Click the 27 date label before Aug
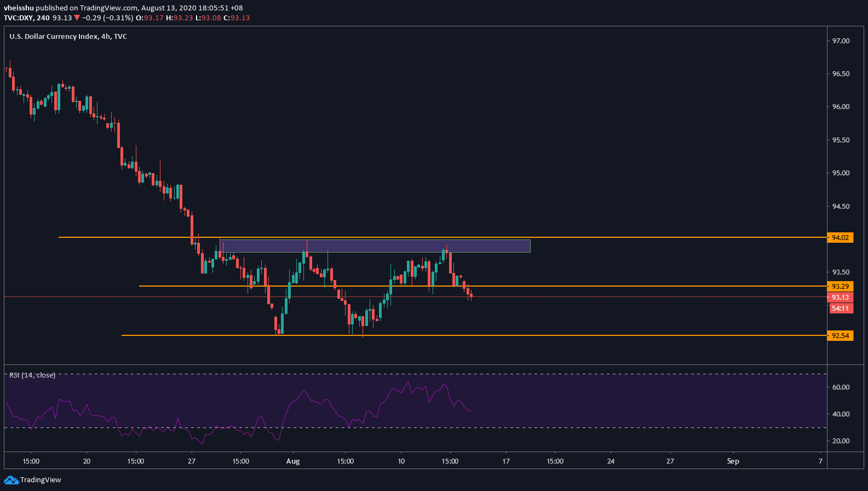Screen dimensions: 868x491 point(191,461)
